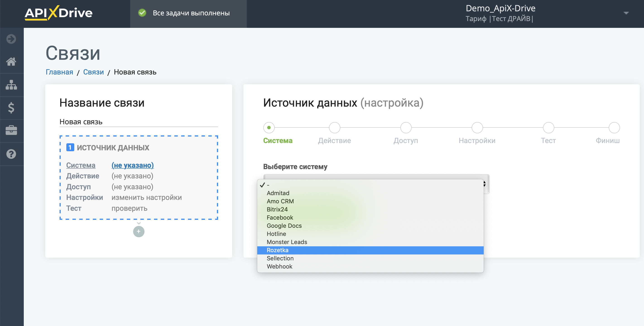The image size is (644, 326).
Task: Click Действие label in data source block
Action: pyautogui.click(x=82, y=176)
